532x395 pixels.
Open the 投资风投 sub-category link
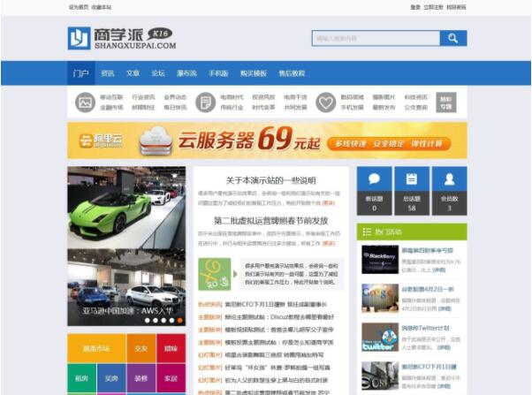tap(263, 97)
